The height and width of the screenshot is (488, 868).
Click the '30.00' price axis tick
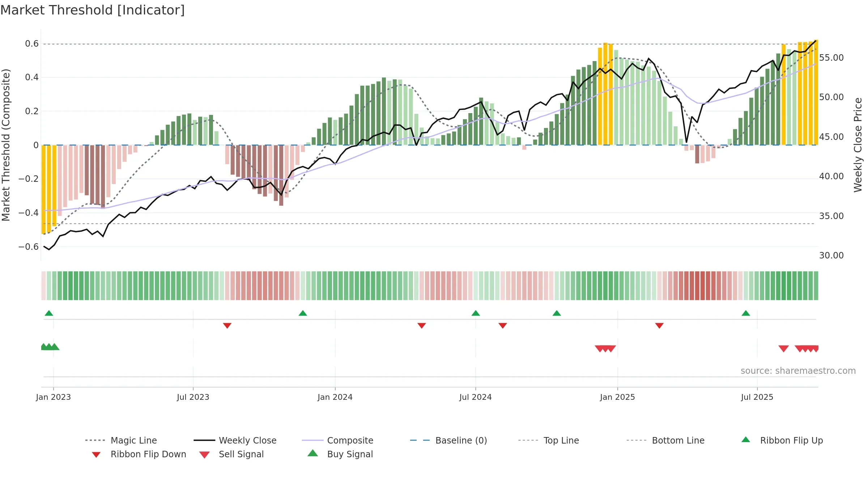tap(831, 256)
